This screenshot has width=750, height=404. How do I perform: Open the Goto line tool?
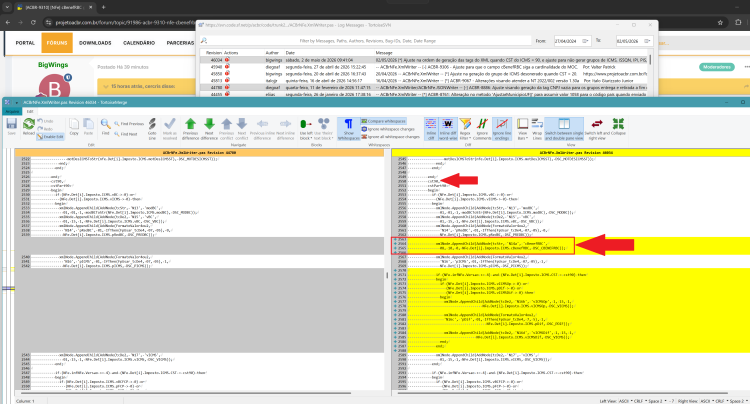tap(152, 129)
